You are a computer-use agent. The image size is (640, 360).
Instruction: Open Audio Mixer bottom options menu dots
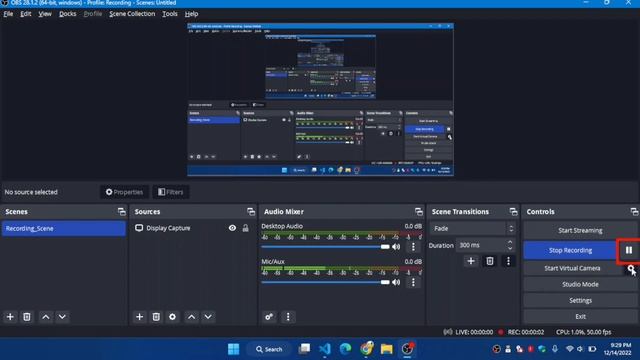tap(288, 317)
